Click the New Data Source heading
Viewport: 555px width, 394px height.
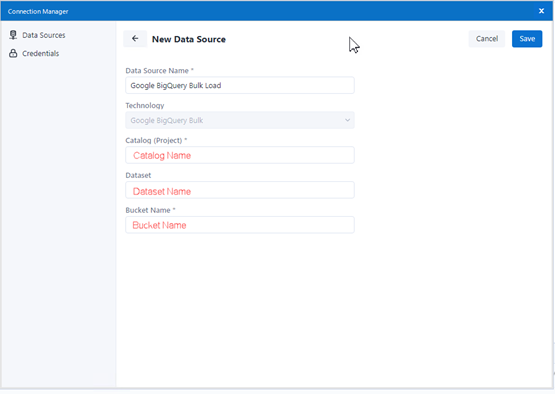pos(189,39)
